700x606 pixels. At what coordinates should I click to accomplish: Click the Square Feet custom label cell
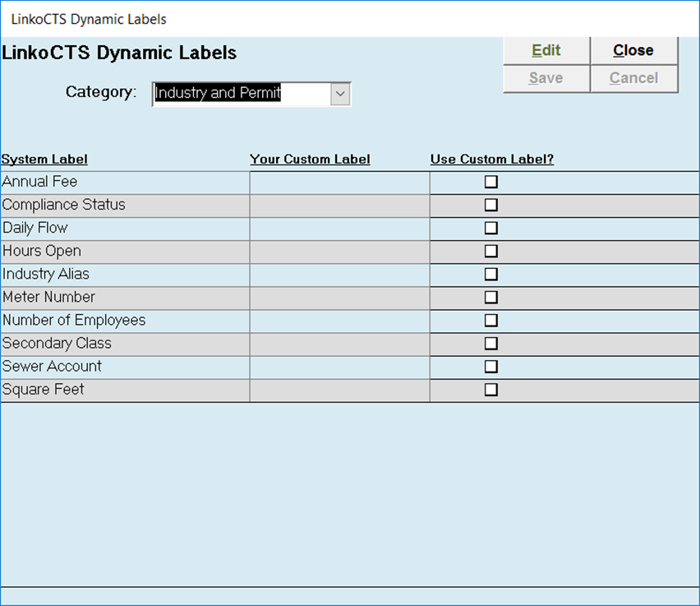point(340,390)
